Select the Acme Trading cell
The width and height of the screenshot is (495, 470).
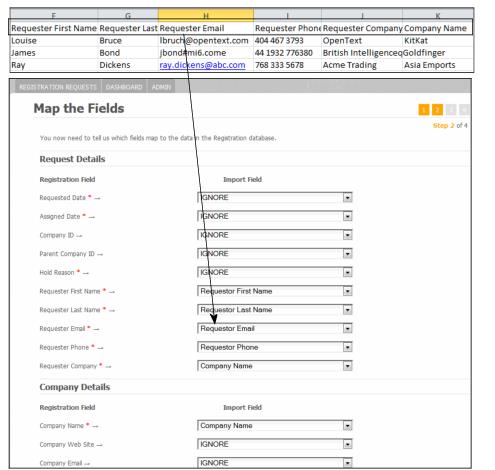[362, 65]
